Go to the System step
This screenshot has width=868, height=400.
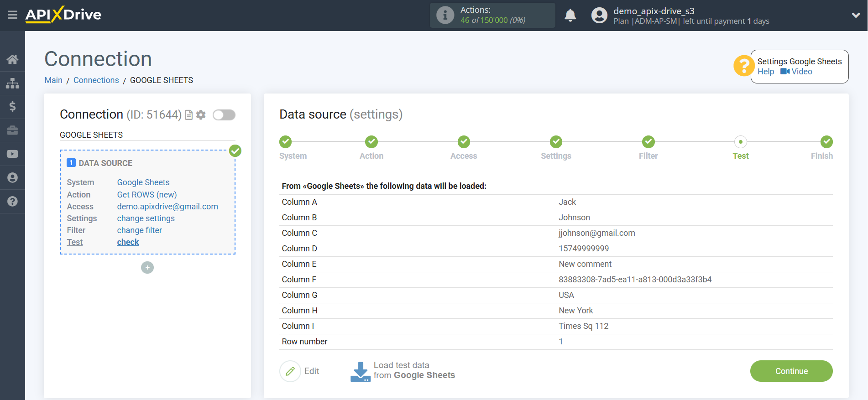(286, 142)
